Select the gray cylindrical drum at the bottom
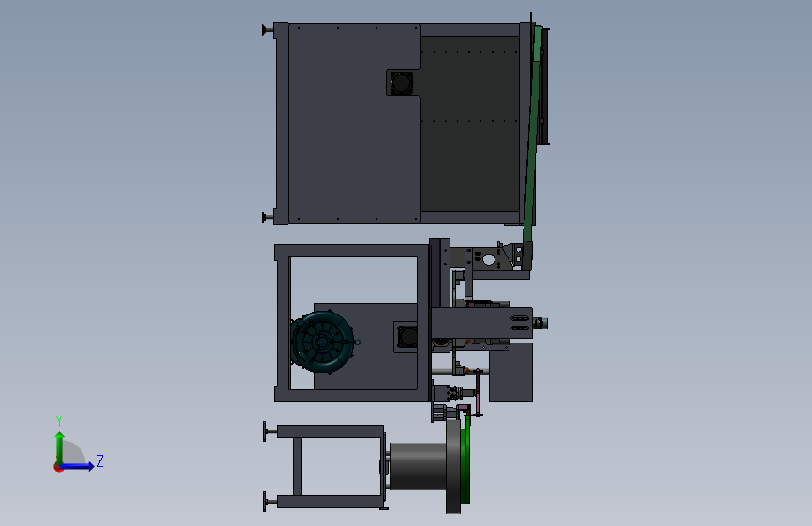The height and width of the screenshot is (526, 812). (418, 466)
